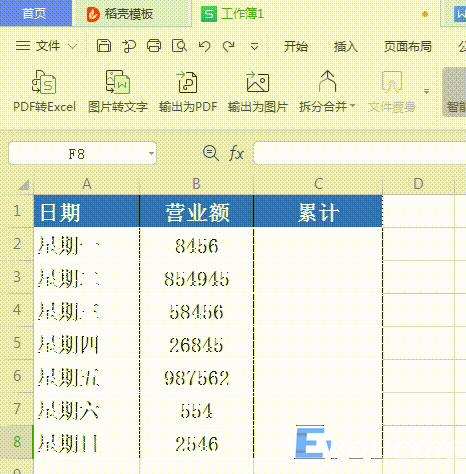Click the formula bar input field
The height and width of the screenshot is (474, 466).
(360, 153)
